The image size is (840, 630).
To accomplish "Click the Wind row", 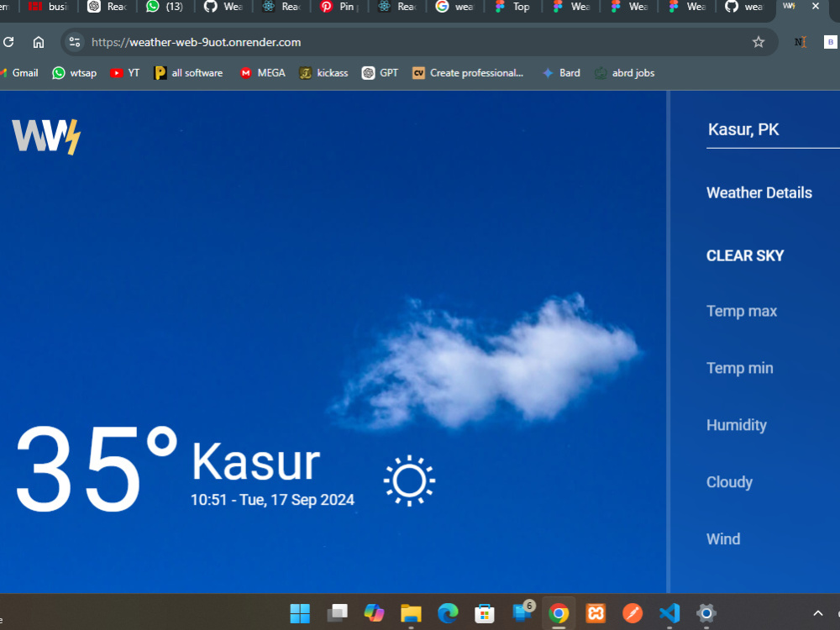I will (x=723, y=539).
